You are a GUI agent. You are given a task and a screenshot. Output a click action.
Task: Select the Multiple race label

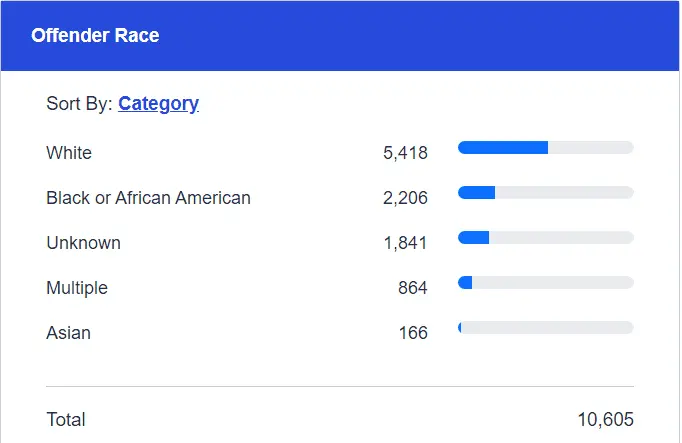[x=77, y=288]
